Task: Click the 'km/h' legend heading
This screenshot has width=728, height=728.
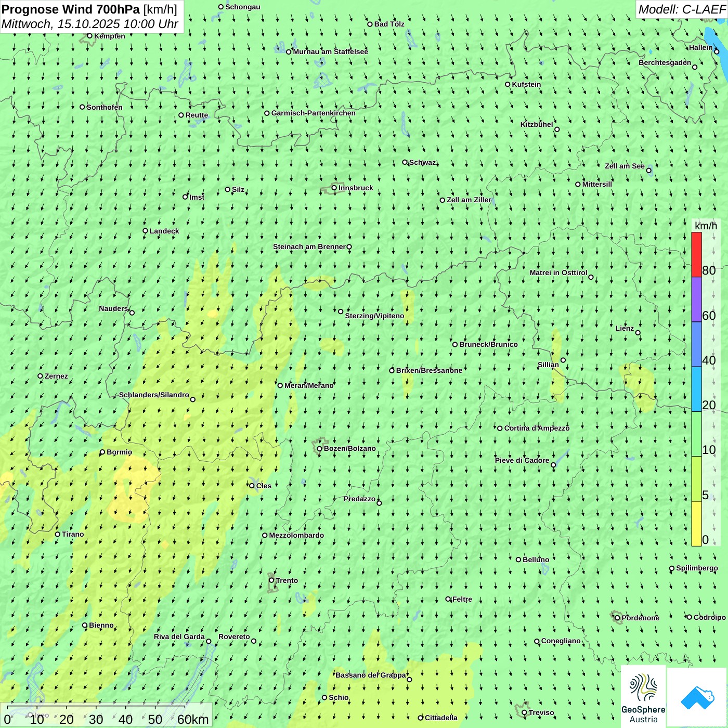Action: click(706, 226)
